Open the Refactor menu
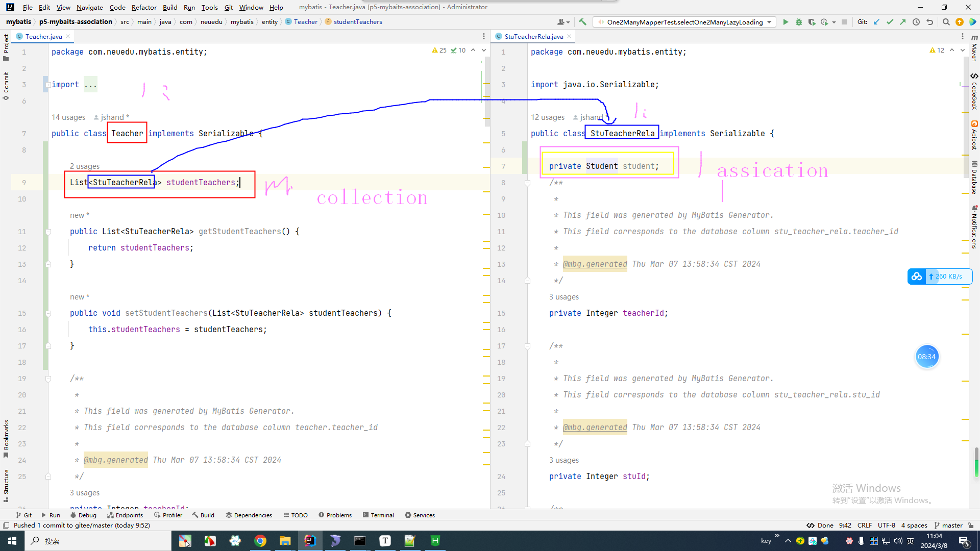 point(144,7)
